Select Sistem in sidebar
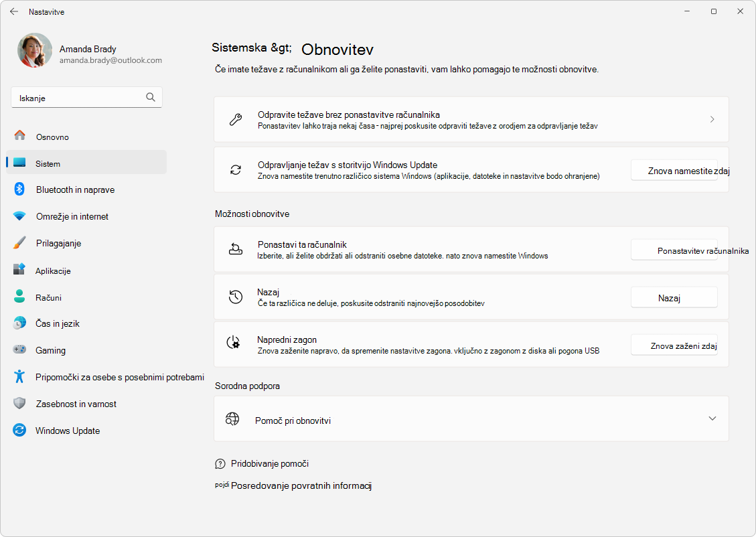 [86, 163]
